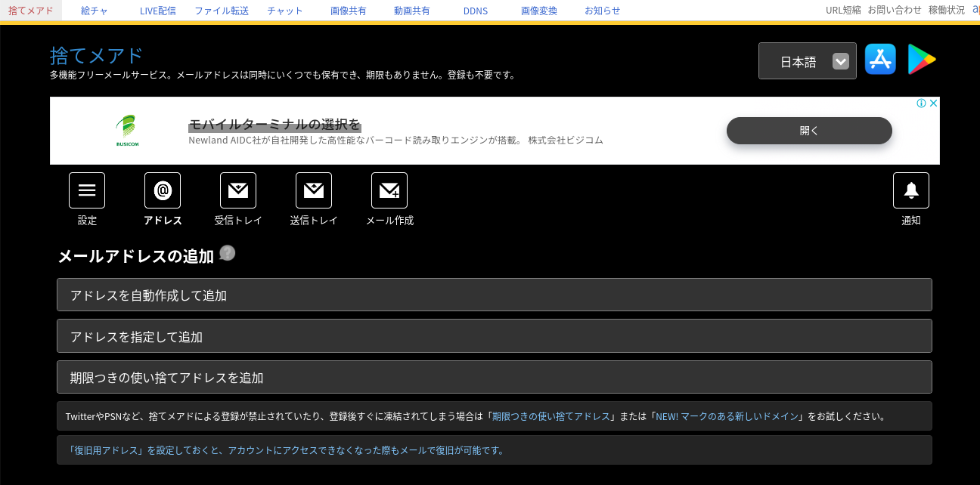This screenshot has height=485, width=980.
Task: Click the 捨てメアド site title
Action: 97,55
